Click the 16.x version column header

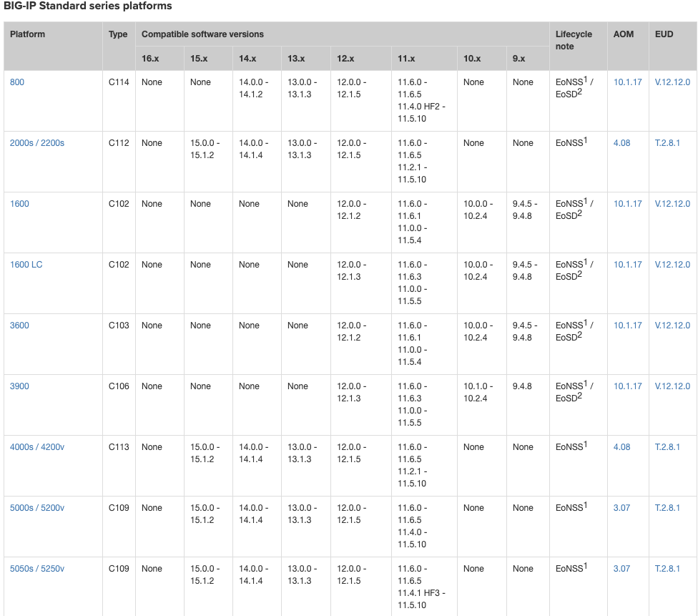pos(159,59)
